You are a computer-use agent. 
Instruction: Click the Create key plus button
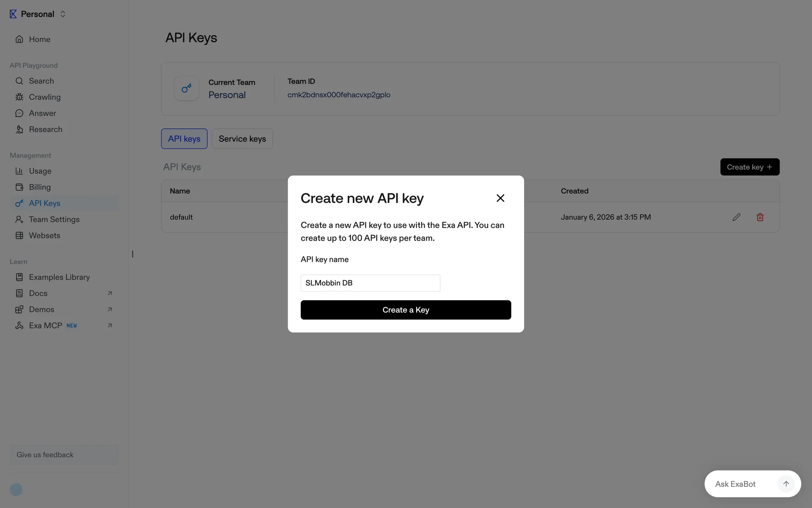pyautogui.click(x=749, y=167)
